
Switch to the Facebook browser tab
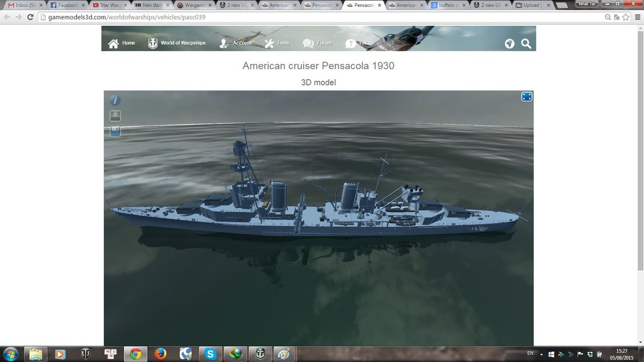pos(66,5)
